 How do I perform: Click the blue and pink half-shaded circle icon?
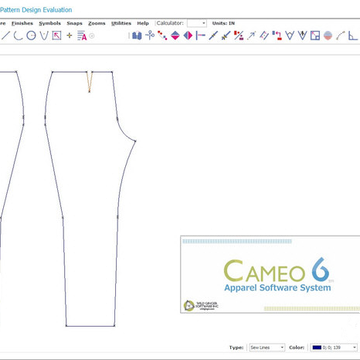point(328,36)
